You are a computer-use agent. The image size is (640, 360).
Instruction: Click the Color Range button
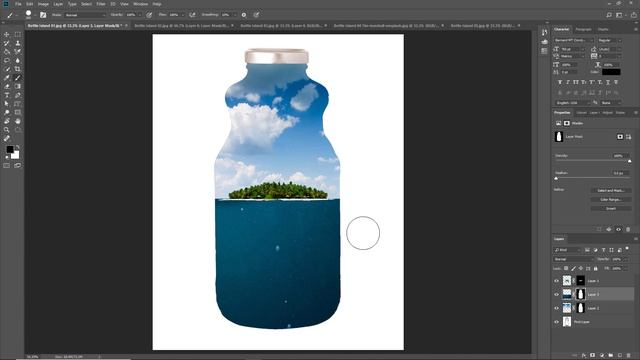tap(611, 199)
